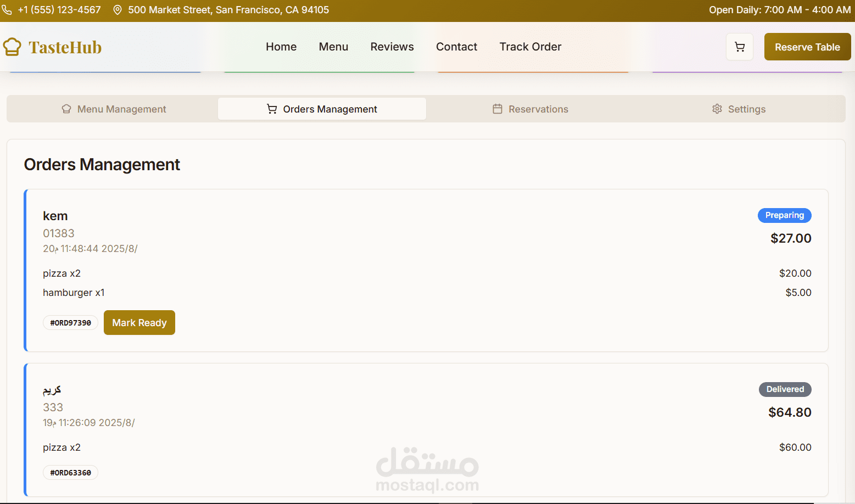Screen dimensions: 855x504
Task: Open the Menu nav link
Action: (x=333, y=47)
